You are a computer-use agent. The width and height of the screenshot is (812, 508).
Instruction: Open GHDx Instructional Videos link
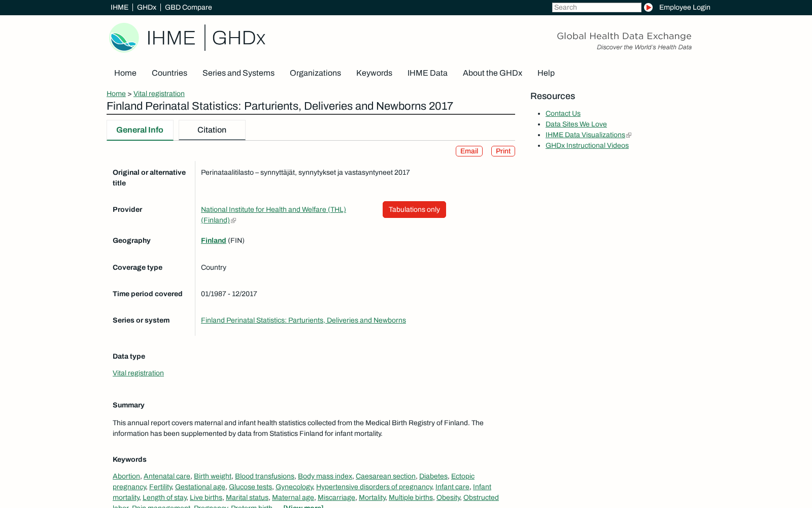pos(587,146)
